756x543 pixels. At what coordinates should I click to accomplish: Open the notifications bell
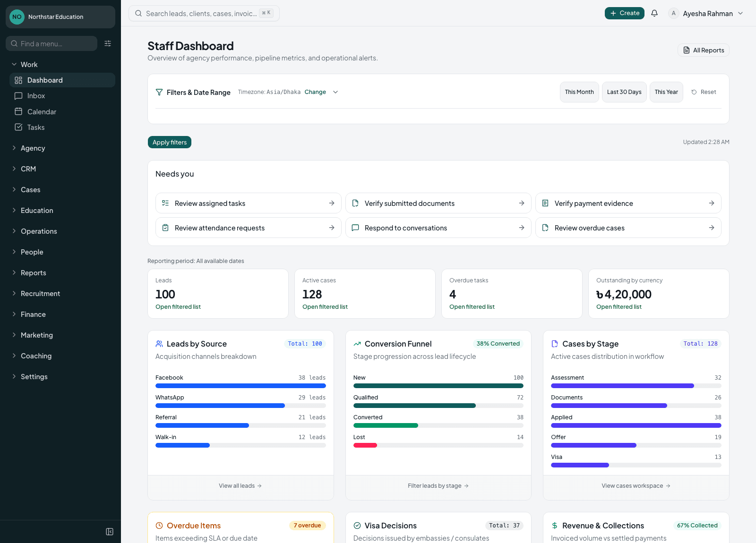pos(654,13)
